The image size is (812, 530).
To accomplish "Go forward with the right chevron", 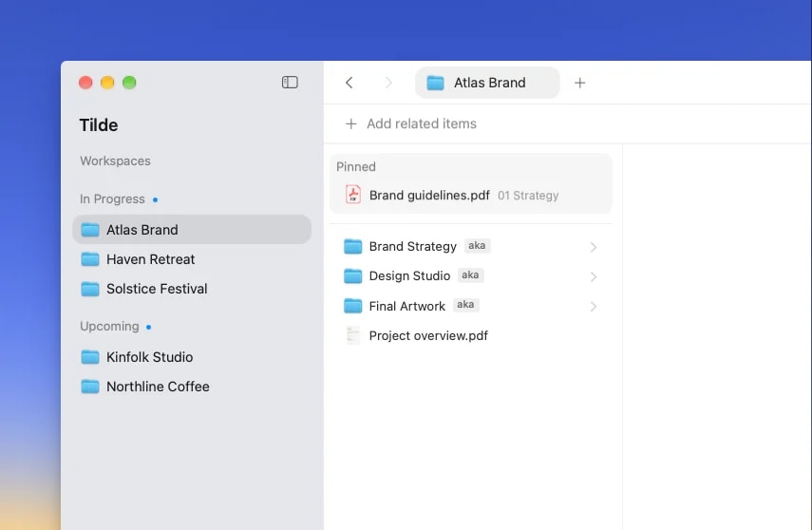I will (387, 83).
